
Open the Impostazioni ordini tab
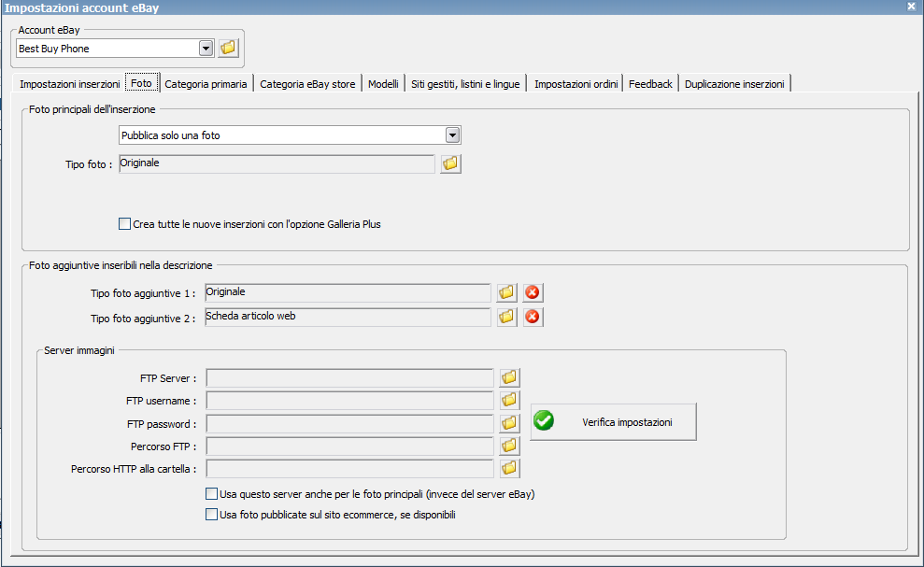click(576, 84)
